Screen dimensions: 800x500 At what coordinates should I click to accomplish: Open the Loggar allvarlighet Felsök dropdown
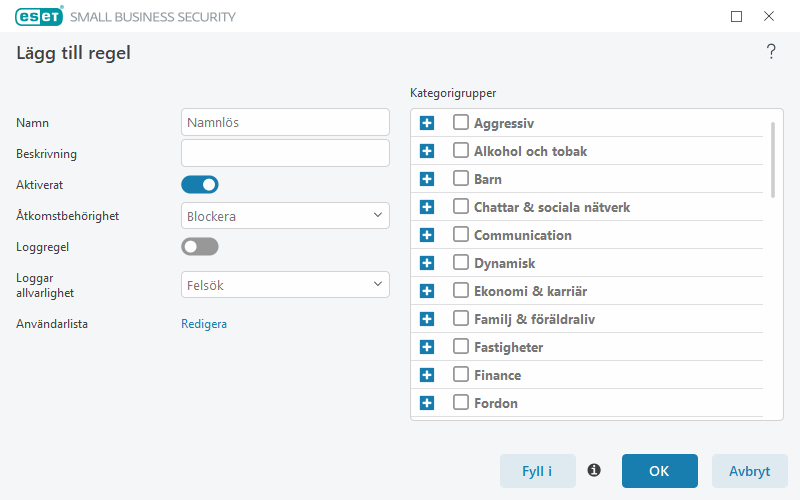point(285,285)
